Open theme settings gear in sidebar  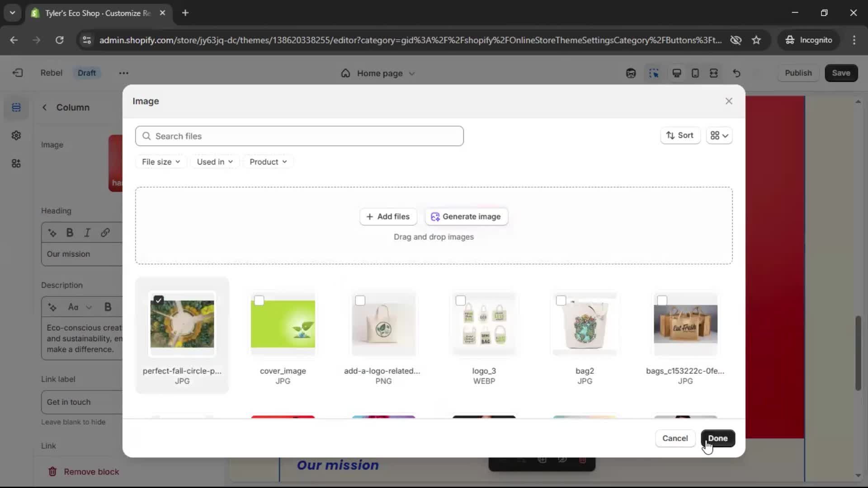coord(16,136)
